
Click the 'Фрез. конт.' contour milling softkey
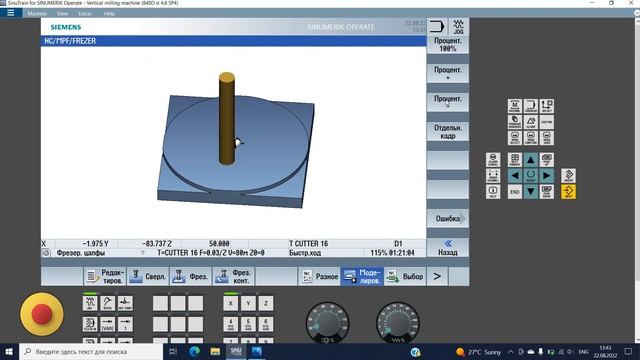point(233,276)
